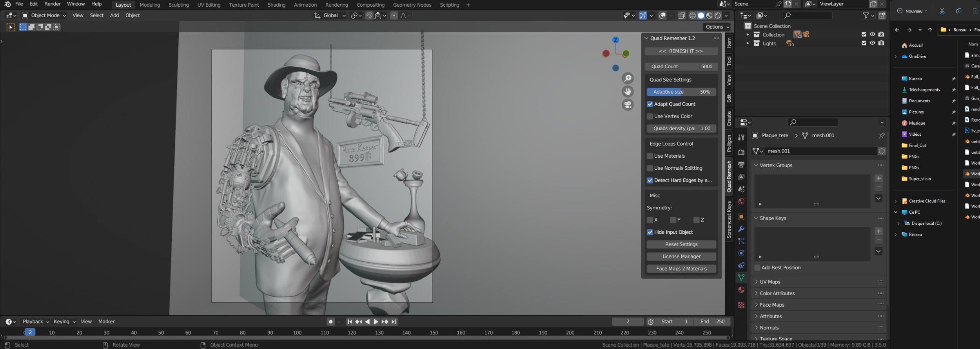This screenshot has width=980, height=349.
Task: Disable Hide Input Object checkbox
Action: pos(650,232)
